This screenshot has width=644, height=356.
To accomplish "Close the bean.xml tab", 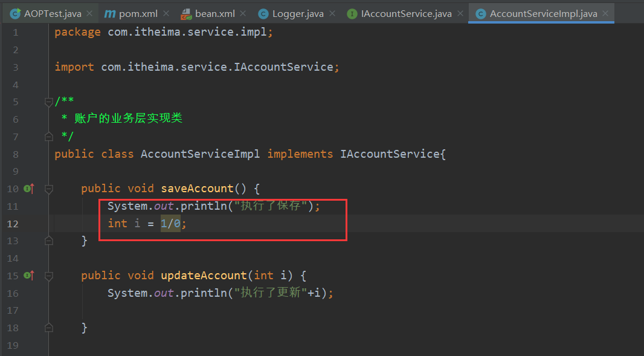I will (243, 13).
